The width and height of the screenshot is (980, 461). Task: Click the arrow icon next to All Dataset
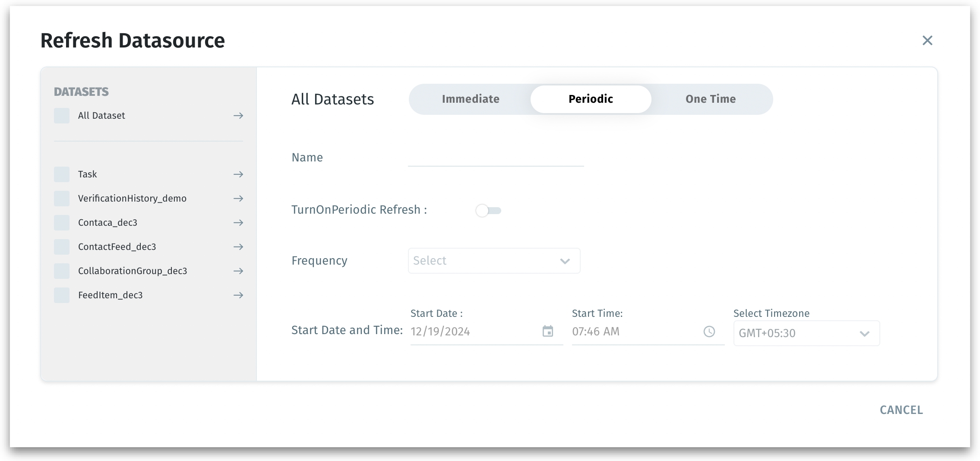[x=238, y=116]
